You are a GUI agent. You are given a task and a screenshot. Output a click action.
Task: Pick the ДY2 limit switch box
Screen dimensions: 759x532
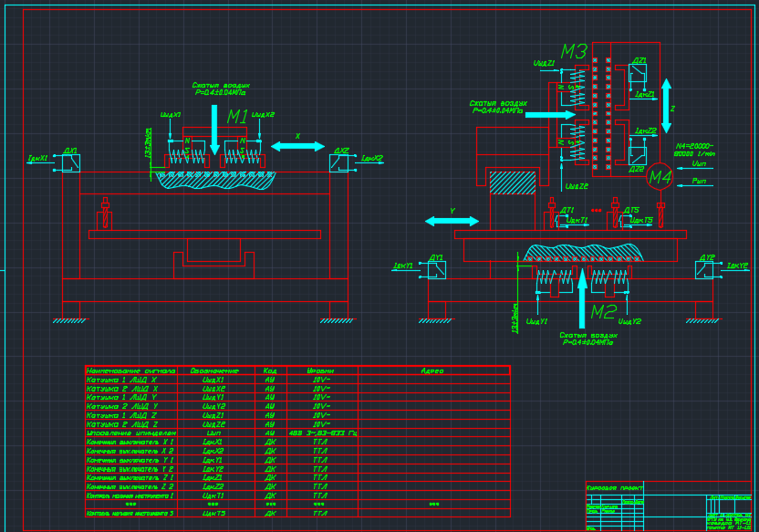tap(705, 269)
